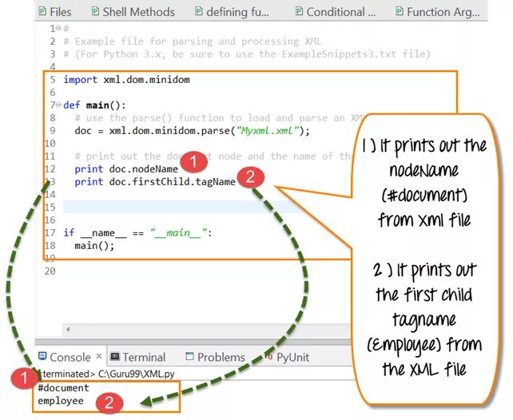This screenshot has width=513, height=420.
Task: Open the Shell Methods editor tab
Action: (x=133, y=12)
